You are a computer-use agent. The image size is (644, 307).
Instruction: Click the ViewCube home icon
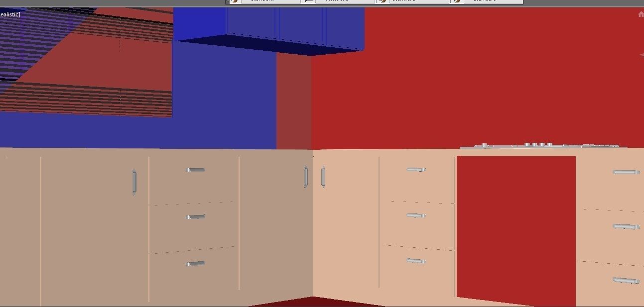pyautogui.click(x=641, y=14)
